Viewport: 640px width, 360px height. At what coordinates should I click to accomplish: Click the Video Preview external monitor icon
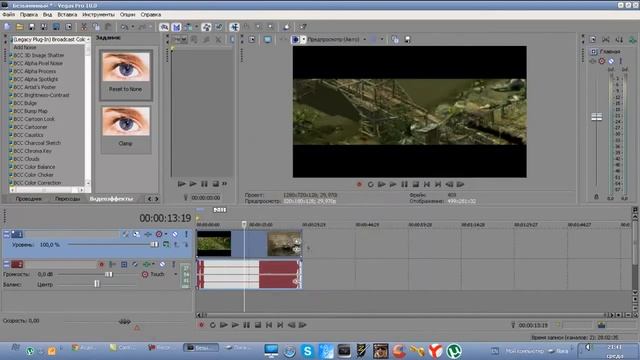(x=267, y=40)
